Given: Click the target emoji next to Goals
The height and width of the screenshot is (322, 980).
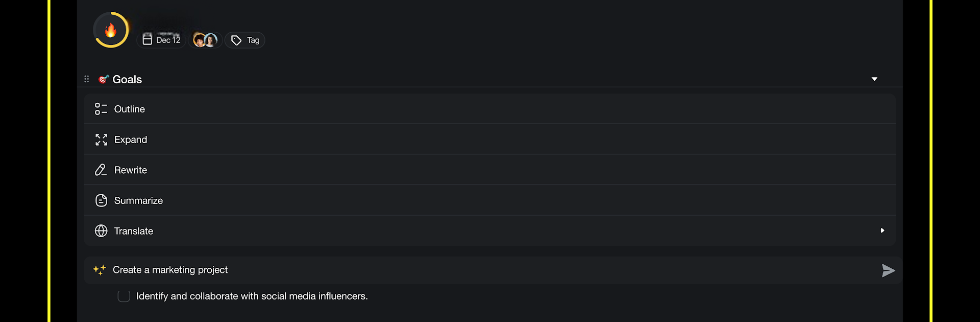Looking at the screenshot, I should tap(104, 79).
